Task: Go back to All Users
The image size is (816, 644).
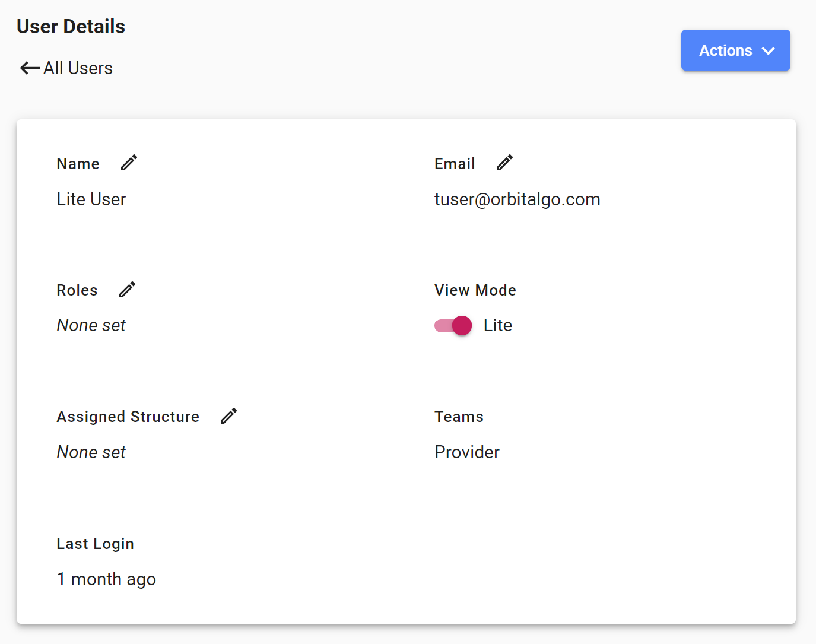Action: [x=77, y=68]
